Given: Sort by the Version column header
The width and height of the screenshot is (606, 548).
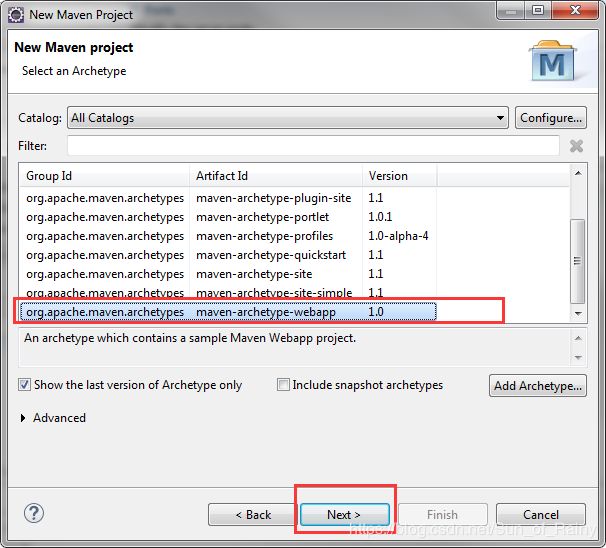Looking at the screenshot, I should pyautogui.click(x=400, y=176).
